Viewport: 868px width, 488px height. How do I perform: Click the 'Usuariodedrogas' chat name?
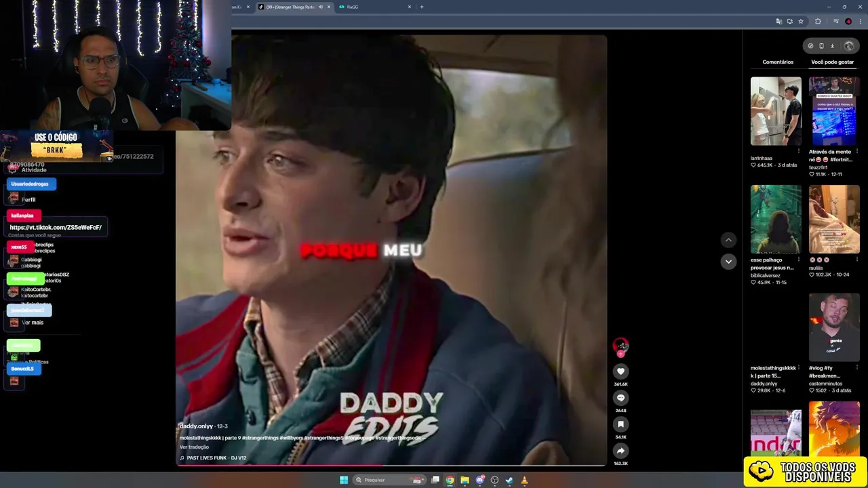pyautogui.click(x=30, y=184)
